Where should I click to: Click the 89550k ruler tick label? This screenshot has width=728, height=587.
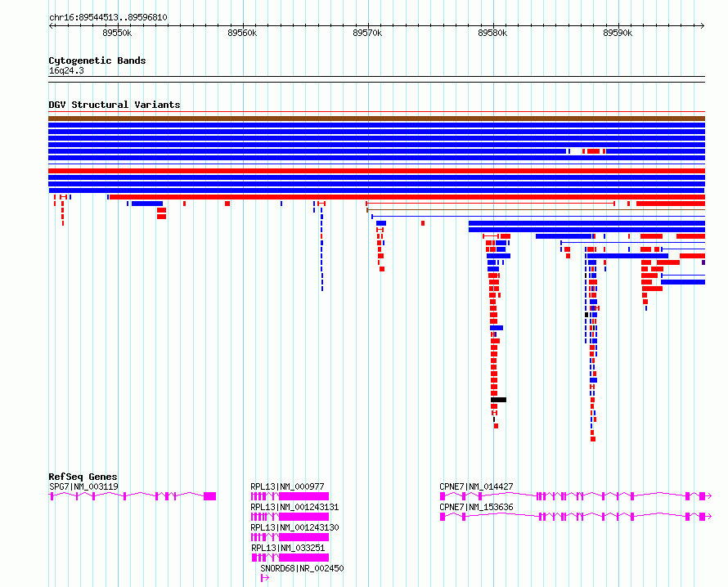tap(117, 33)
